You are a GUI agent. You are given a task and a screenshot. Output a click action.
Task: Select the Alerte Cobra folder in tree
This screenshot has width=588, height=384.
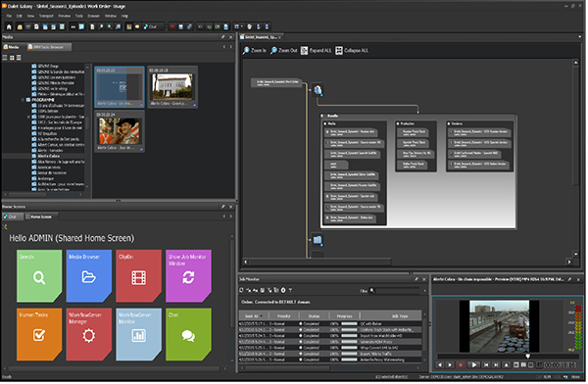pos(48,156)
